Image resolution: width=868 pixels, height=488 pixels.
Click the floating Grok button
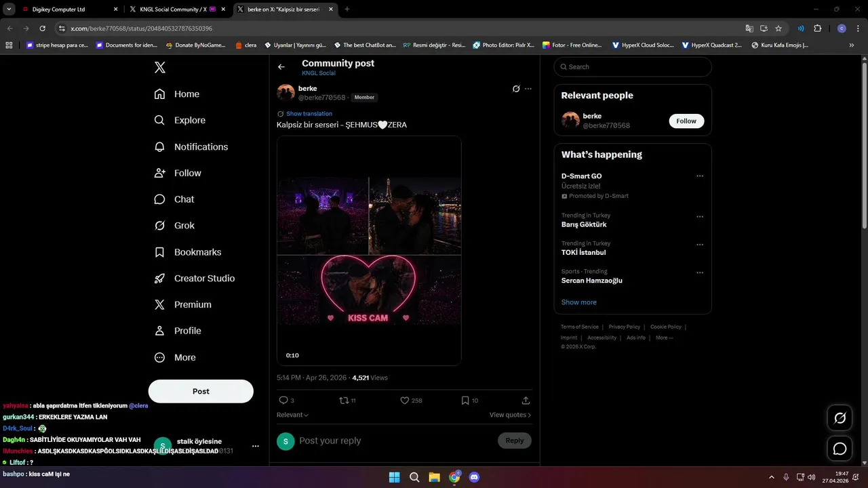click(x=840, y=418)
